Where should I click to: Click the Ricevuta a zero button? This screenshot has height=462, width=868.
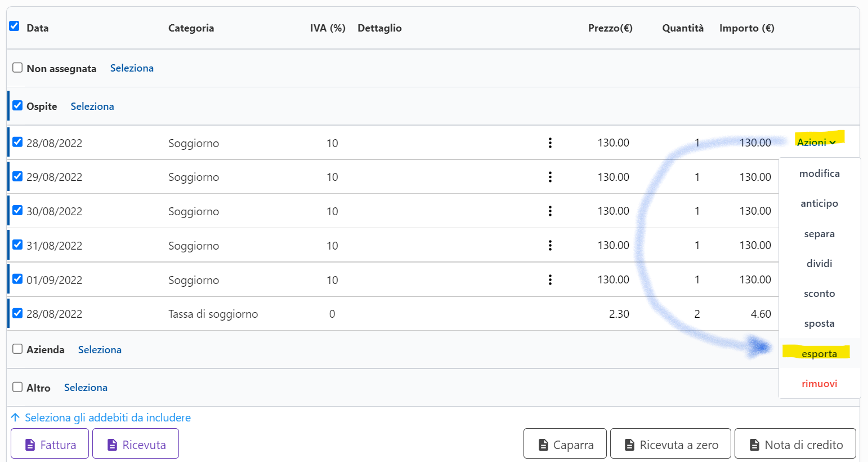pyautogui.click(x=670, y=445)
